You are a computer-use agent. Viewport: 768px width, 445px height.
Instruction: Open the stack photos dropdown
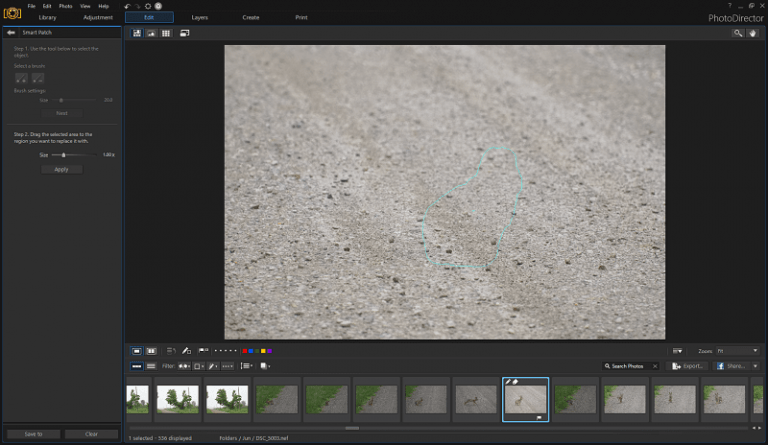[x=265, y=366]
